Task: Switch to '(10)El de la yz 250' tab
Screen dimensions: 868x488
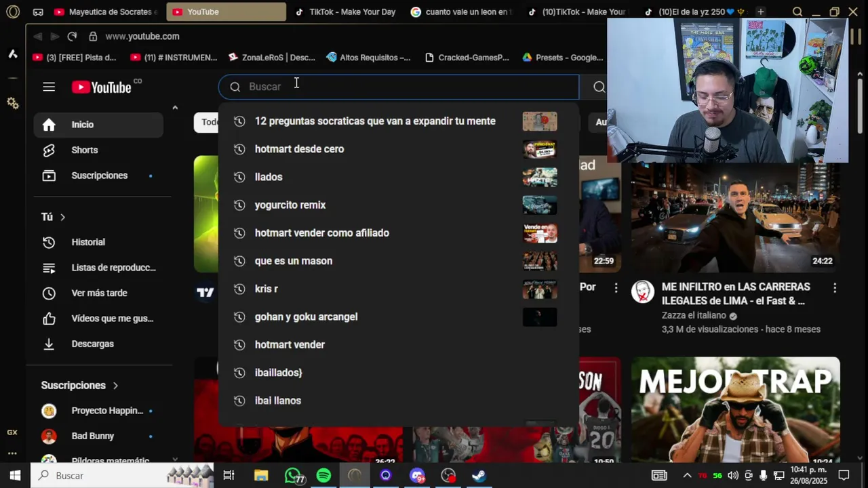Action: coord(694,12)
